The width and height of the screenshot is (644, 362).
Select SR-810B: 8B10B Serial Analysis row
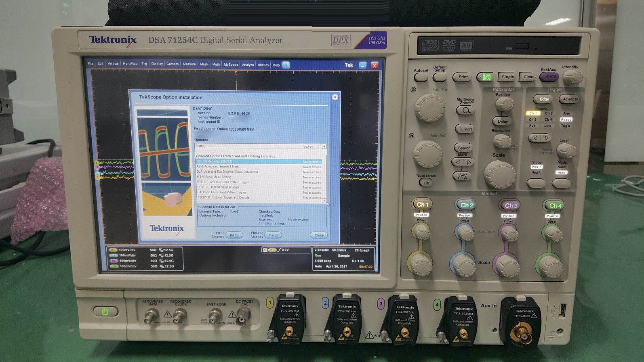pos(259,187)
